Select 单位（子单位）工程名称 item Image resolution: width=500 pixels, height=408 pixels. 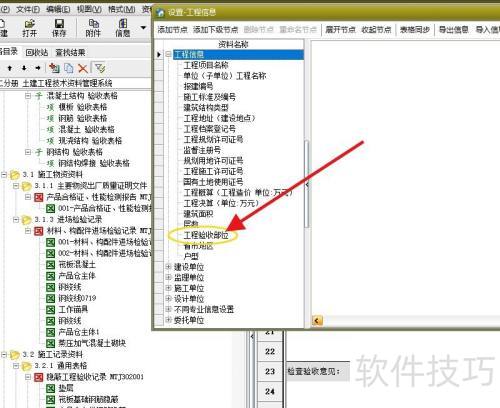click(x=225, y=76)
